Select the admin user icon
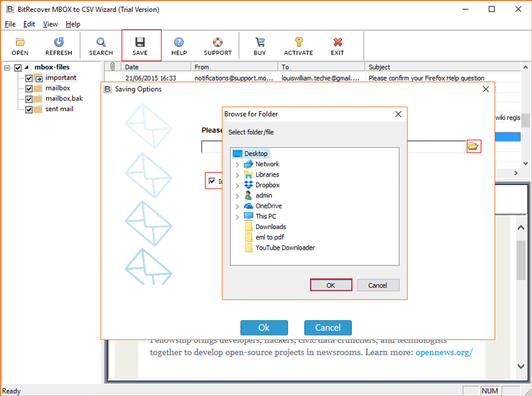 [248, 196]
